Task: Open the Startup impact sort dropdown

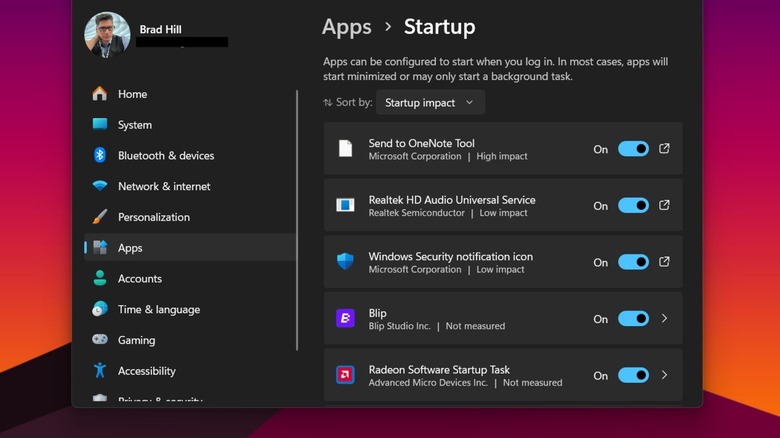Action: [430, 103]
